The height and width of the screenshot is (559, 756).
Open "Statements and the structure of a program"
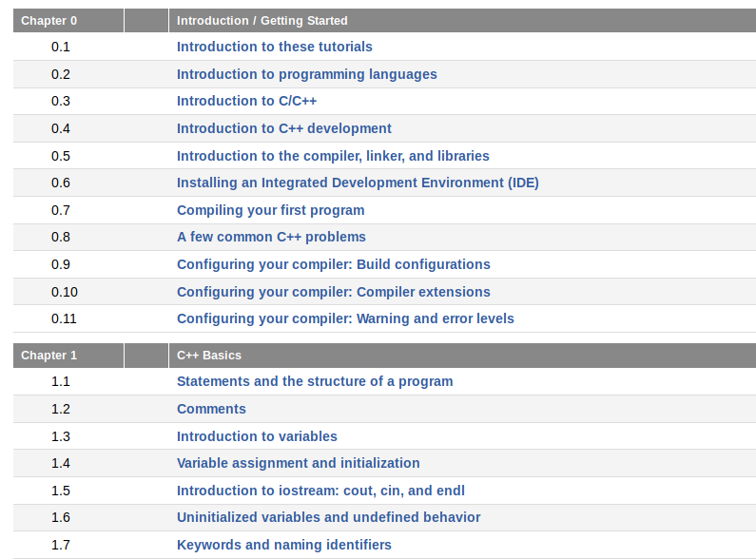pos(315,381)
